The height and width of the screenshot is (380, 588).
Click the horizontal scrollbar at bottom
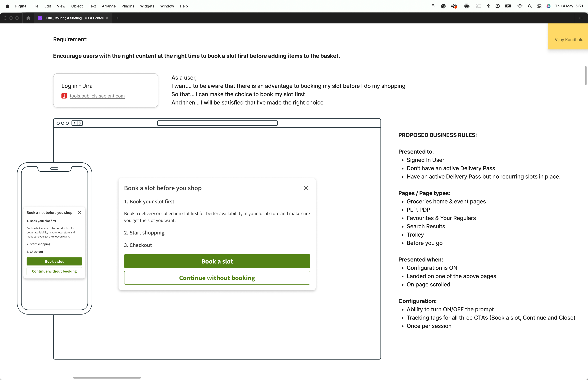(x=107, y=378)
